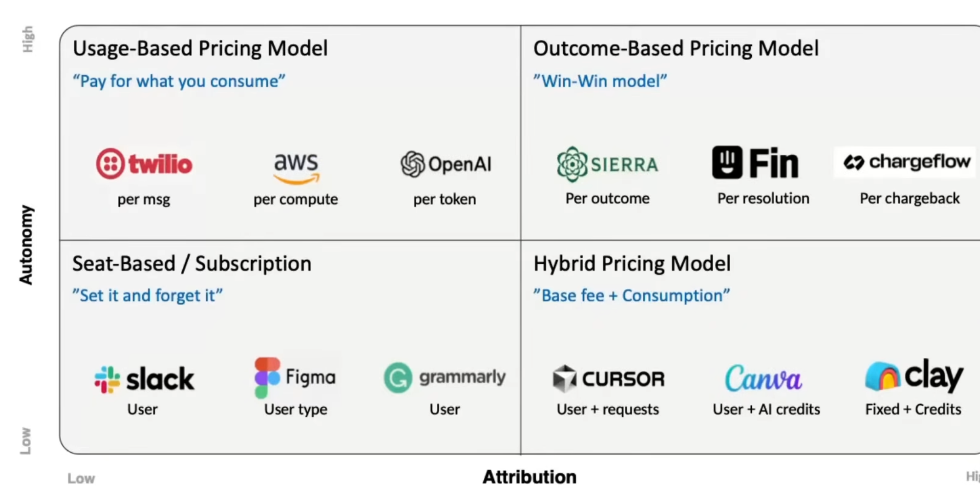Select the Canva logo
This screenshot has width=980, height=503.
tap(763, 378)
